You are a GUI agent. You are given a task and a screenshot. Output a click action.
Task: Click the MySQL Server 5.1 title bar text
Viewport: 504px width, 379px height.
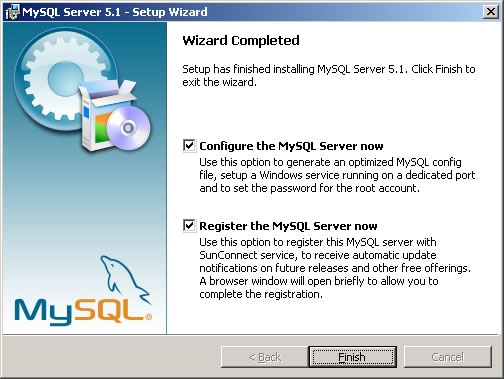point(115,12)
